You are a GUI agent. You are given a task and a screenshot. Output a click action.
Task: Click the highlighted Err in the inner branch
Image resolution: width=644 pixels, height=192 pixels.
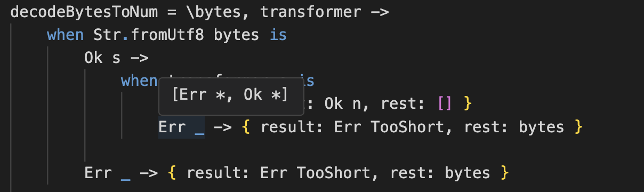click(172, 127)
